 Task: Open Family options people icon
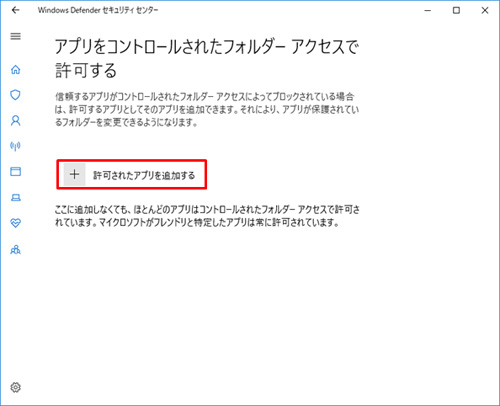coord(16,249)
